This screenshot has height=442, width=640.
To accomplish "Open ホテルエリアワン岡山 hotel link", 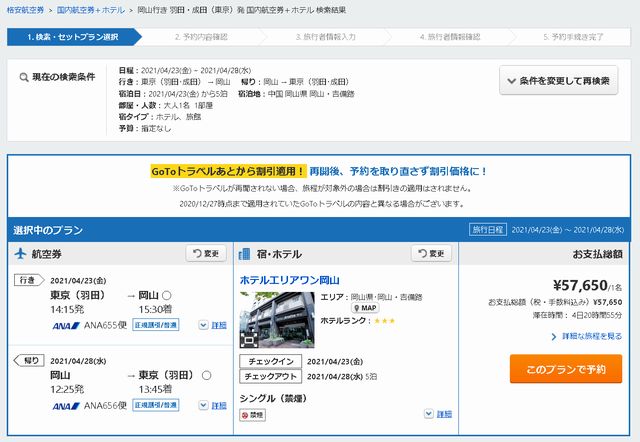I will pyautogui.click(x=289, y=280).
